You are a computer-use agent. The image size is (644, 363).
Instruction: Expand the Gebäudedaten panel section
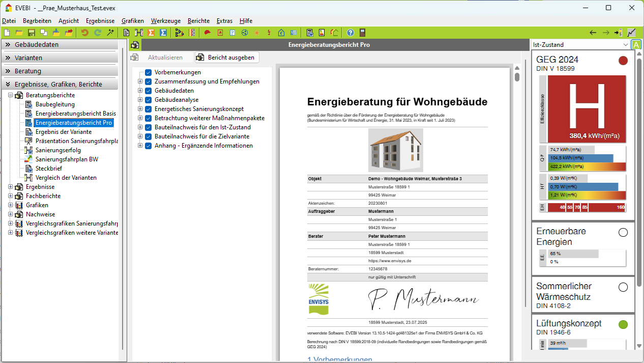[x=59, y=44]
